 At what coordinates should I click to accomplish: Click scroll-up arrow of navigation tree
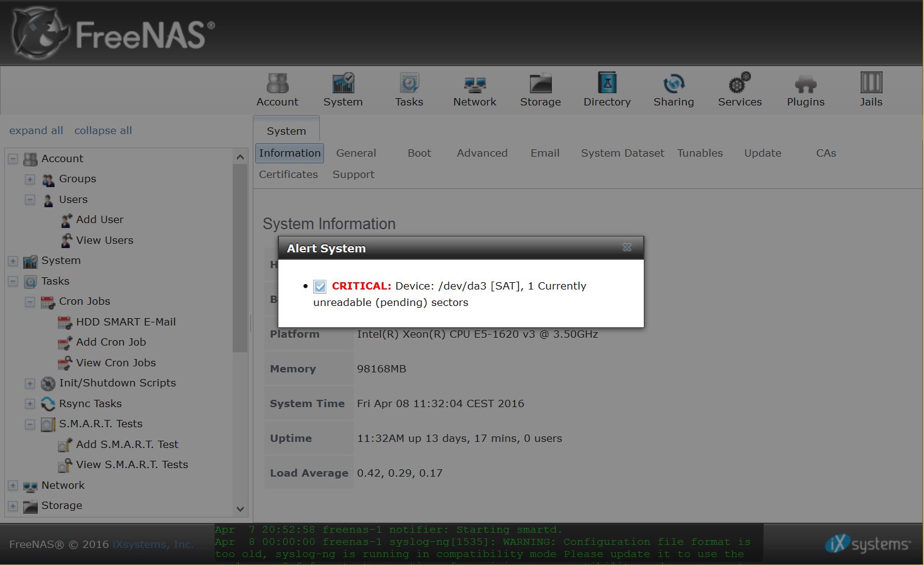(240, 157)
